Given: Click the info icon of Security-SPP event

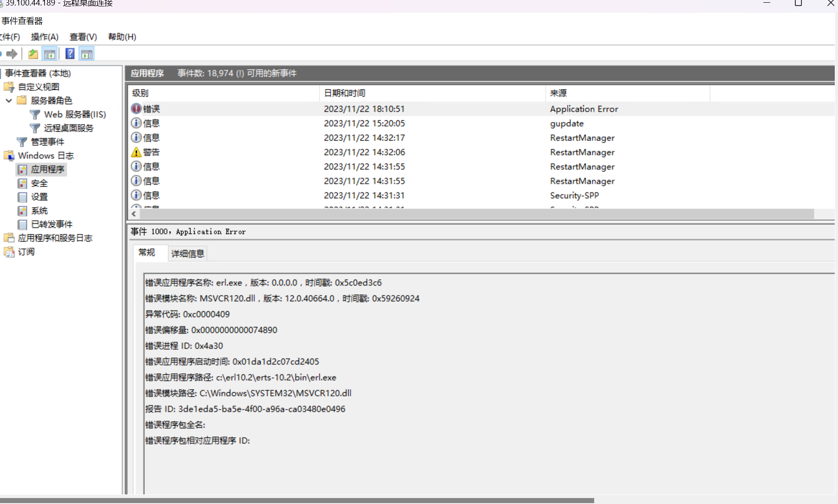Looking at the screenshot, I should (x=136, y=195).
